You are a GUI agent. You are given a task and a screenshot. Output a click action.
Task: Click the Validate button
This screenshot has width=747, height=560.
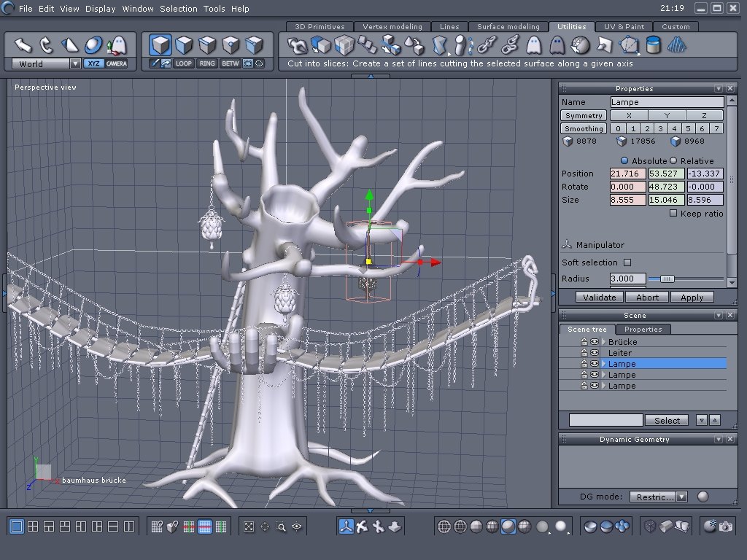click(600, 297)
